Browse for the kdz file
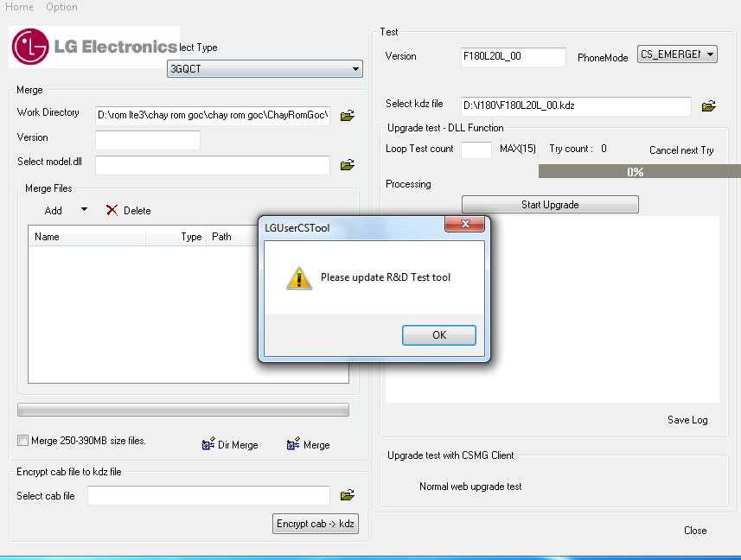741x560 pixels. (708, 106)
